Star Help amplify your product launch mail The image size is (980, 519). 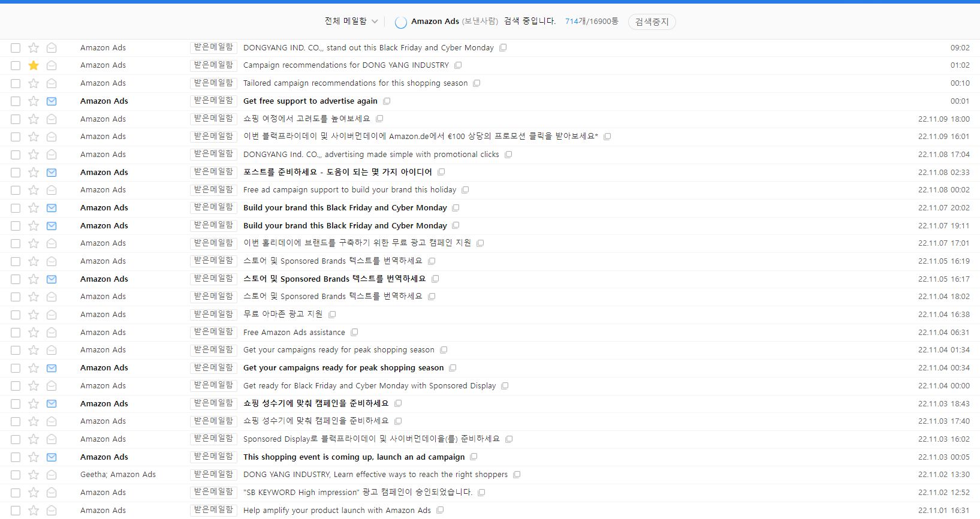coord(34,511)
